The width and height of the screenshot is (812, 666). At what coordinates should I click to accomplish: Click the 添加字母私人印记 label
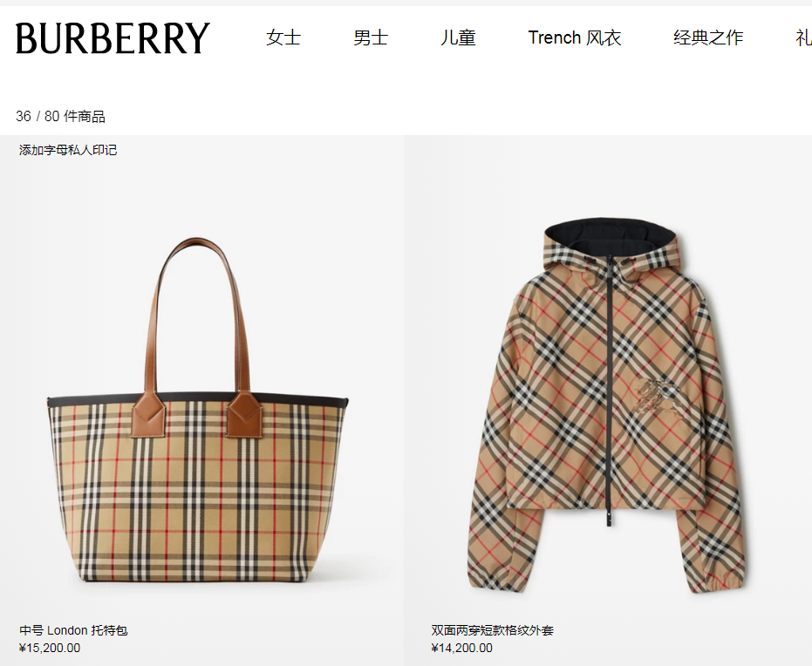(x=68, y=150)
